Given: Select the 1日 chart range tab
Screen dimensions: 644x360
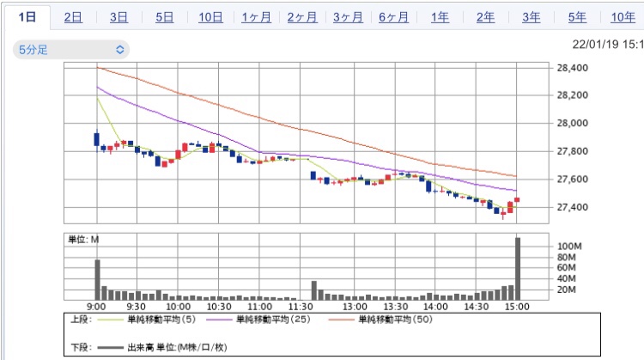Looking at the screenshot, I should [27, 17].
